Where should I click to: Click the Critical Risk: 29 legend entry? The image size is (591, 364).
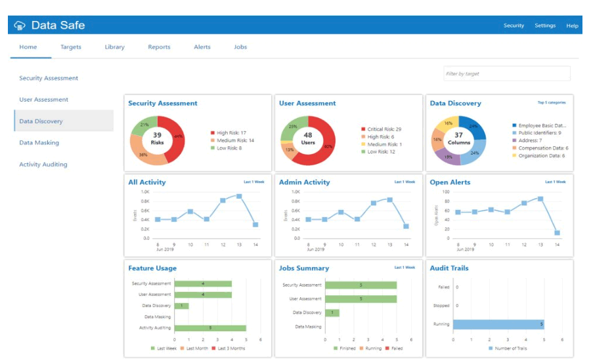click(382, 129)
